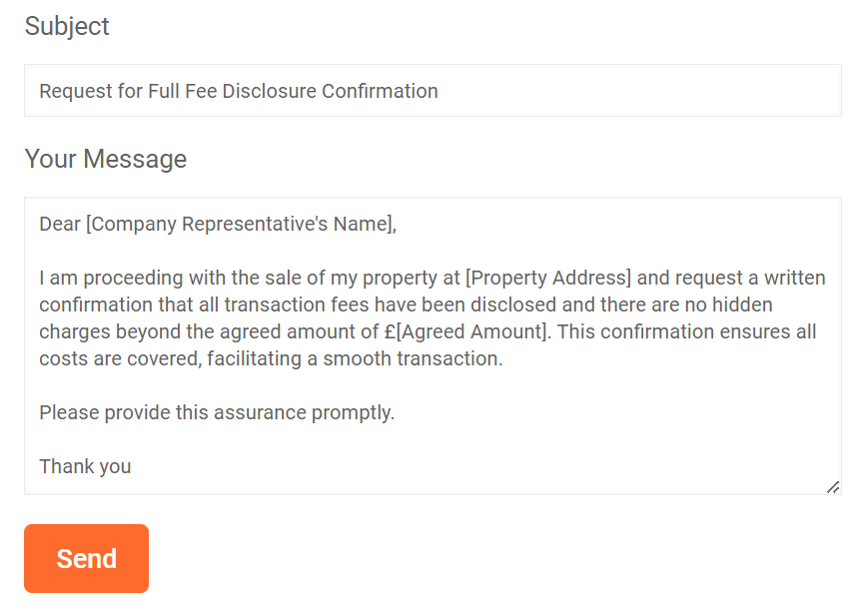Click the textarea resize grip
The width and height of the screenshot is (868, 610).
[834, 488]
